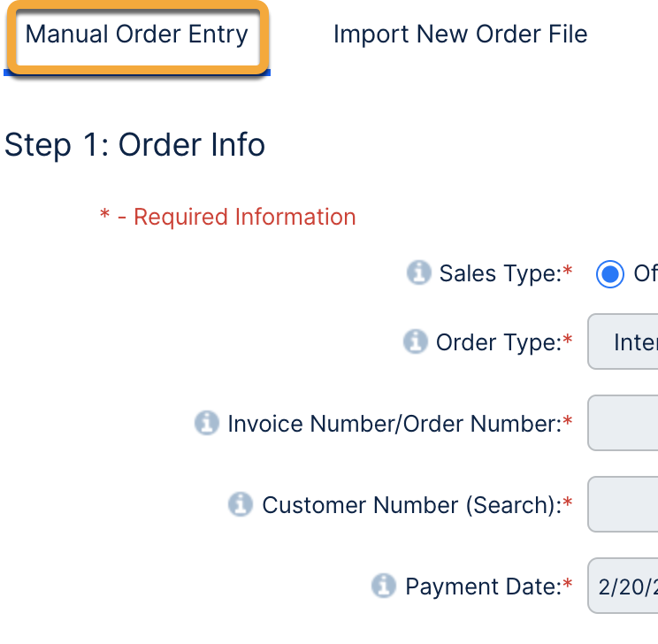
Task: Show the Payment Date info tooltip icon
Action: click(383, 586)
